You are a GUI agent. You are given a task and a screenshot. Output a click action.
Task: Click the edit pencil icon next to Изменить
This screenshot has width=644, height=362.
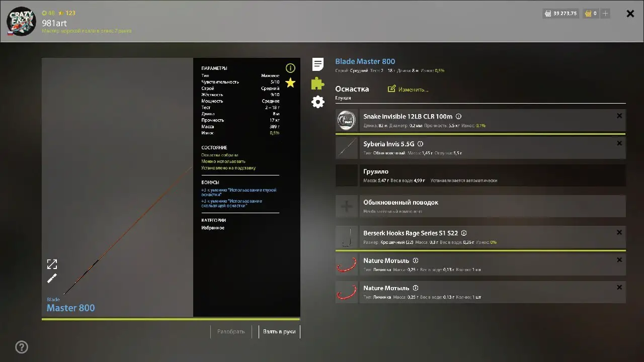click(391, 89)
